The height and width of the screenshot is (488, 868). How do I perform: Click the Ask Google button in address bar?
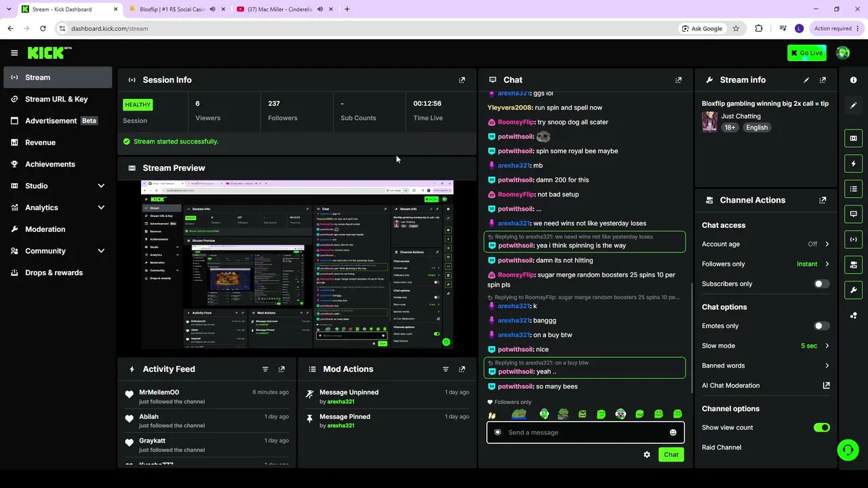[x=701, y=28]
